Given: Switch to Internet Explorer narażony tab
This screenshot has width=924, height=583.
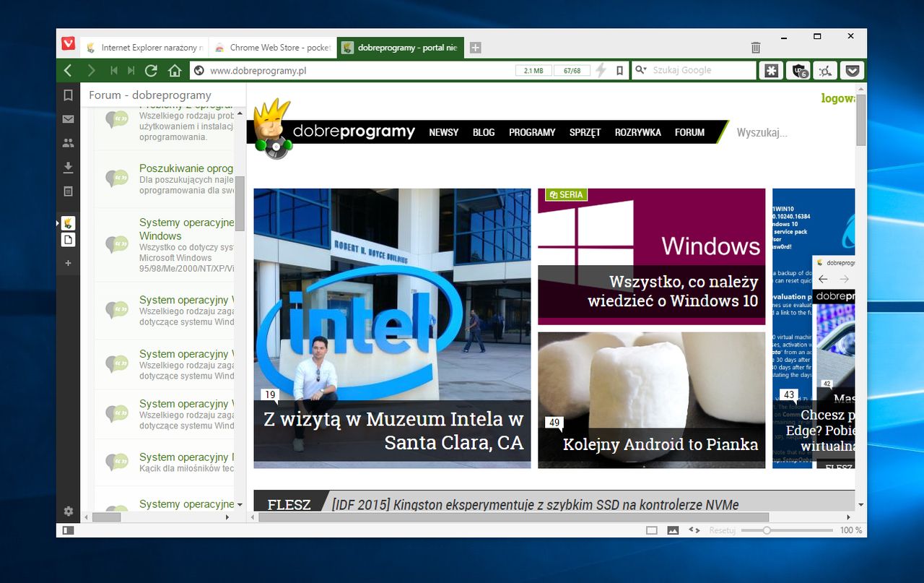Looking at the screenshot, I should coord(144,48).
